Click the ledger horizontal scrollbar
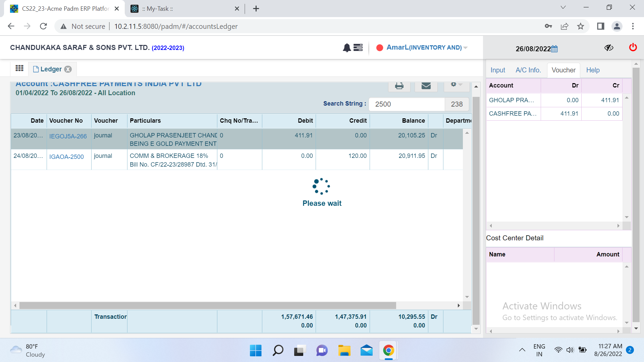The image size is (644, 362). (208, 306)
